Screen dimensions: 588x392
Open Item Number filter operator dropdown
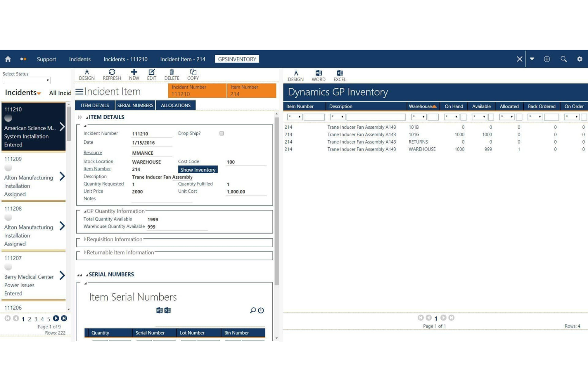click(x=295, y=117)
